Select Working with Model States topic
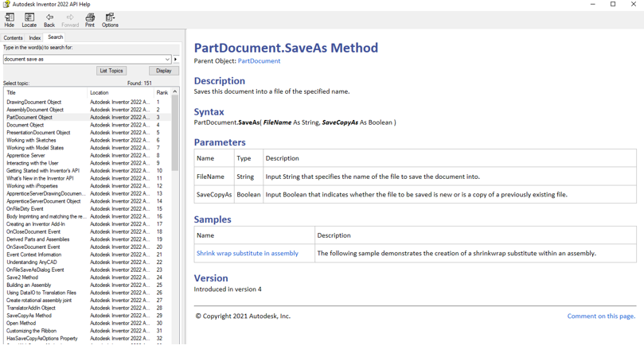644x353 pixels. [35, 148]
